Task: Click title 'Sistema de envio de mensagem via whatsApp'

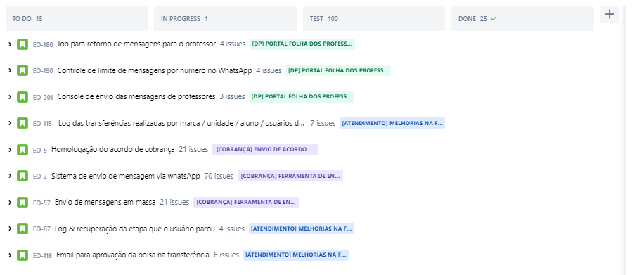Action: [x=126, y=176]
